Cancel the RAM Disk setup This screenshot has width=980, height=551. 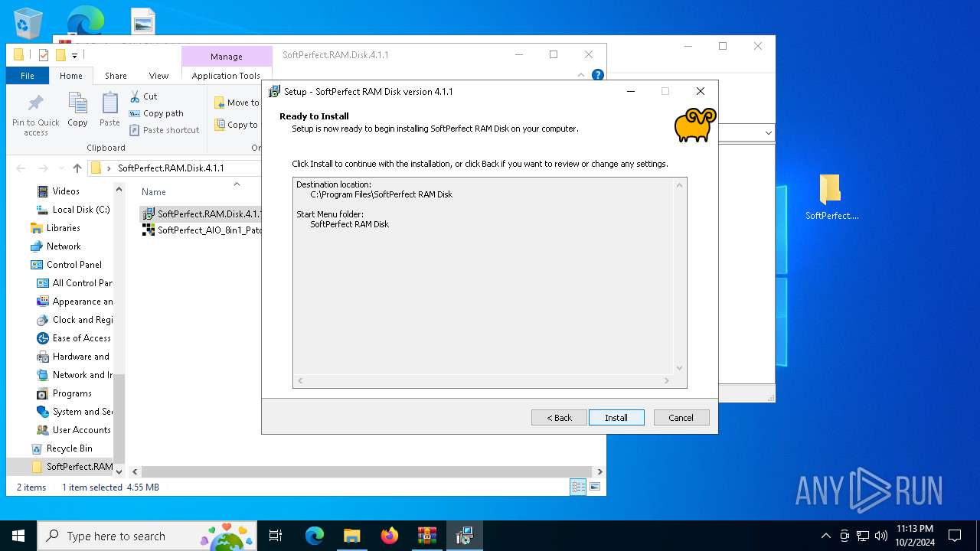coord(681,417)
